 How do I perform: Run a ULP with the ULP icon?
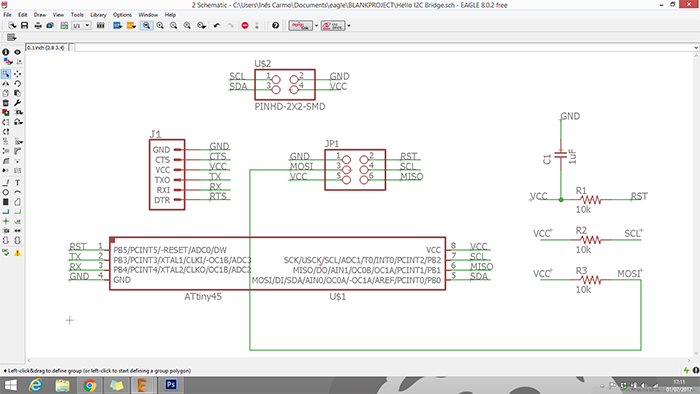pyautogui.click(x=131, y=25)
